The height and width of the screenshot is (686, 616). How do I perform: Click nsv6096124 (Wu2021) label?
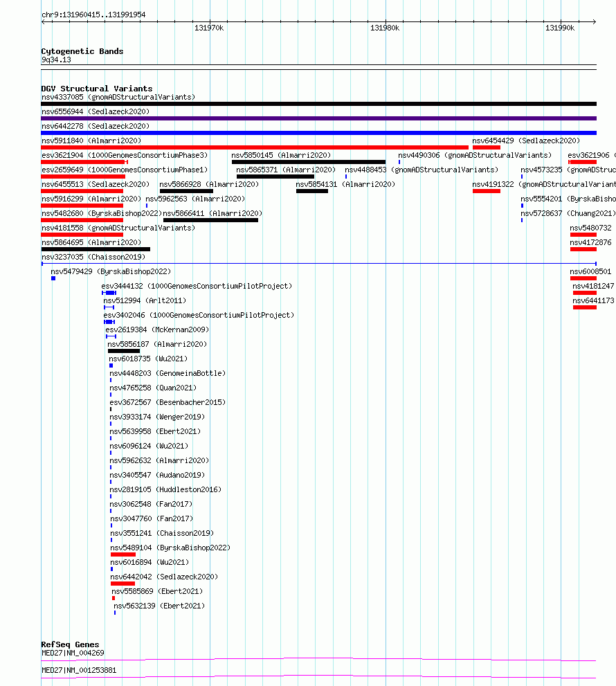point(148,446)
